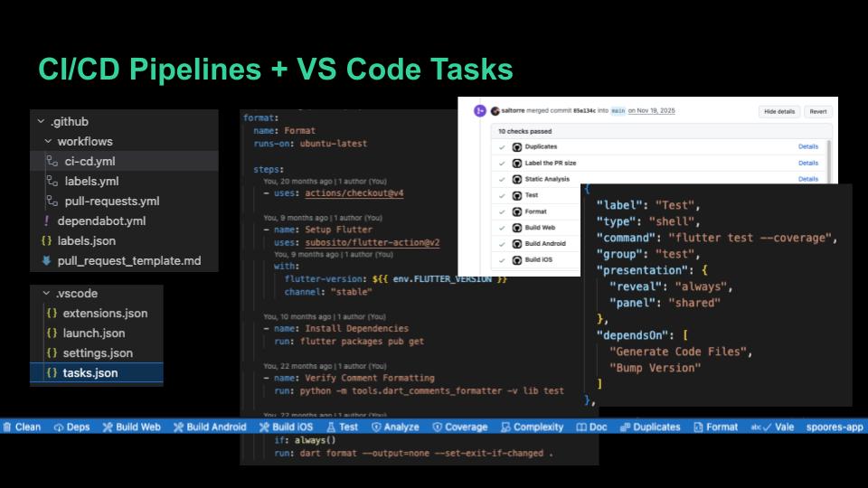
Task: Click the Test check row name
Action: coord(532,195)
